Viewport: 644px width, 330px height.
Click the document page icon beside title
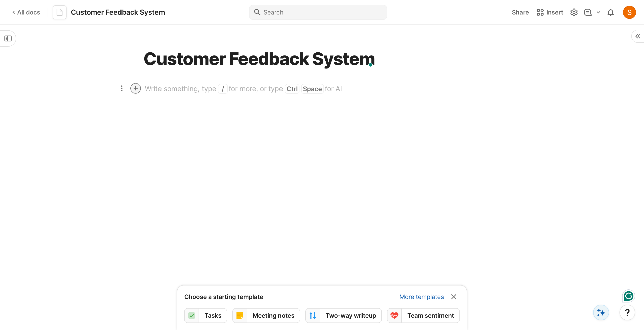[x=60, y=12]
